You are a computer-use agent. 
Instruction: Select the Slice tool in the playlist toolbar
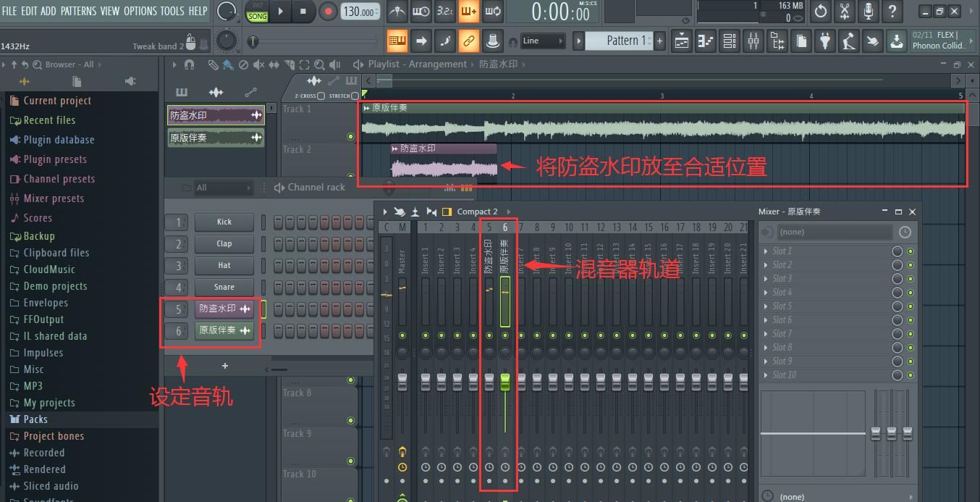(x=290, y=64)
